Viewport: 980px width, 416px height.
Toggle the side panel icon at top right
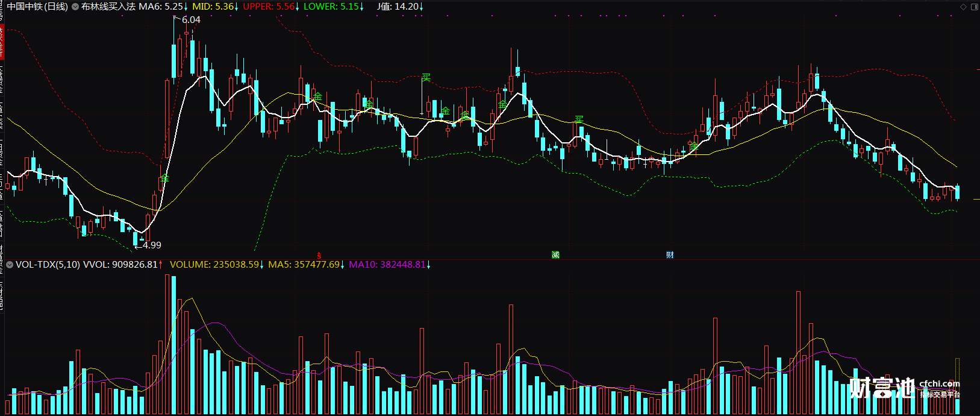coord(974,7)
